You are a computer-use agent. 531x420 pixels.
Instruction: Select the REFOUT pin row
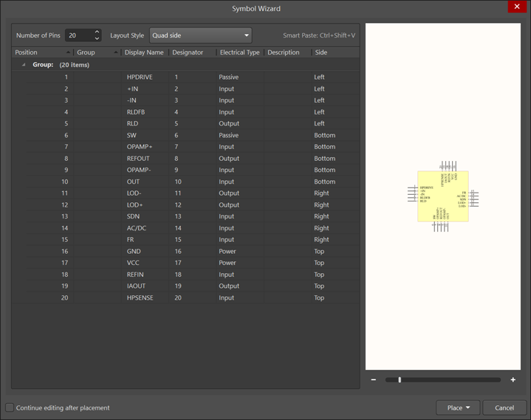click(138, 158)
